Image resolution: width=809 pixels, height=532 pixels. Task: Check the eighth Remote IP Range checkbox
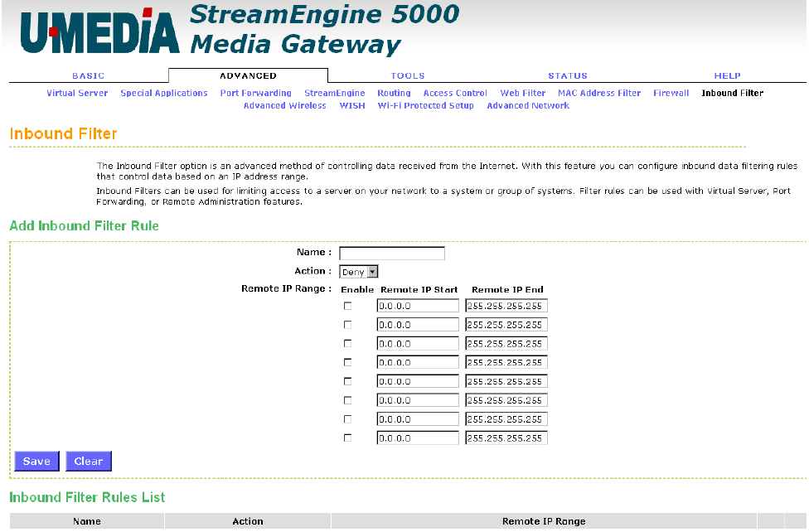348,438
